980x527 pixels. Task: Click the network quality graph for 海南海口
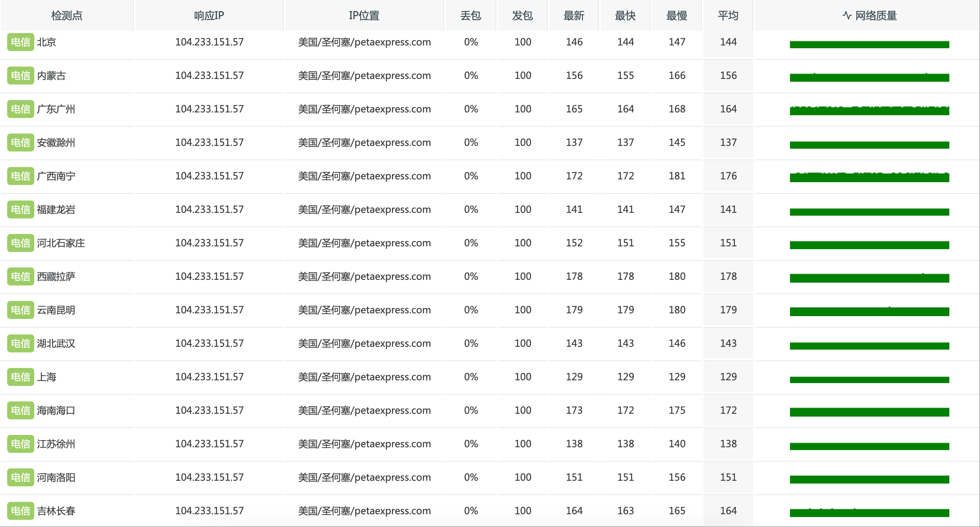click(x=869, y=412)
